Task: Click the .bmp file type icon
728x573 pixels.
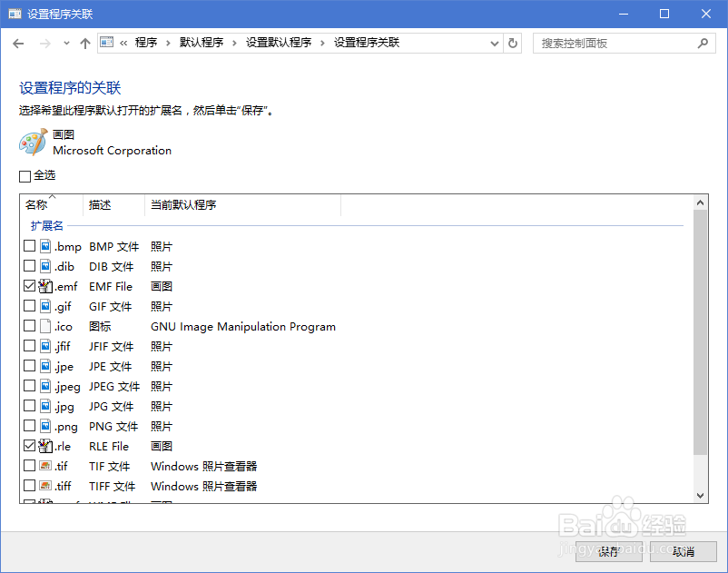Action: [44, 246]
